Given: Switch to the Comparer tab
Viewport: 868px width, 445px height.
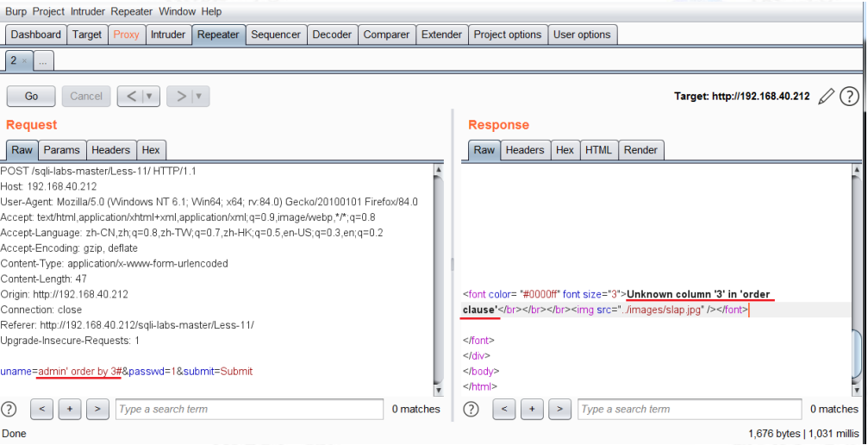Looking at the screenshot, I should tap(386, 34).
